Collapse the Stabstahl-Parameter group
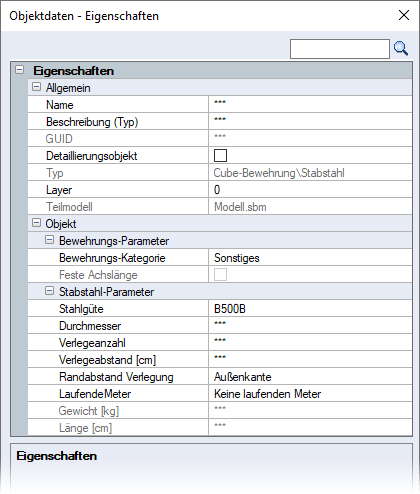Screen dimensions: 420x494 click(49, 291)
